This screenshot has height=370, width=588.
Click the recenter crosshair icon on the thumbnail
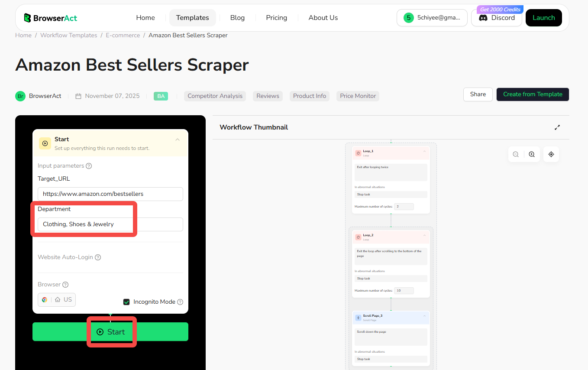[x=551, y=154]
